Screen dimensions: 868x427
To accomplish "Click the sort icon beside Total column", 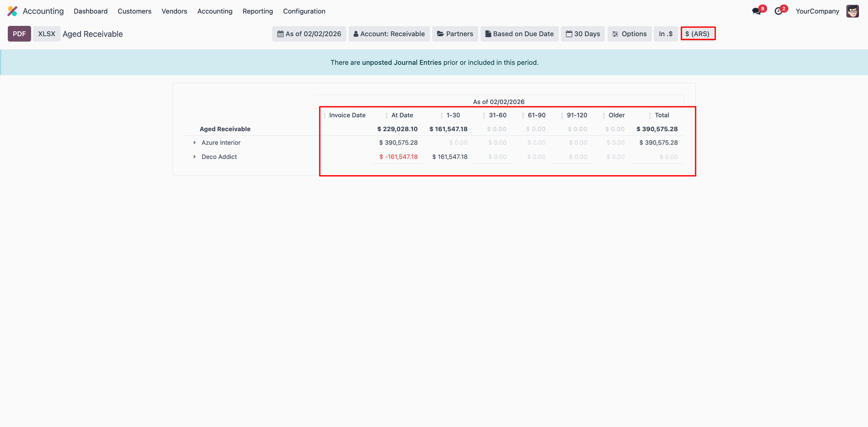I will tap(650, 116).
